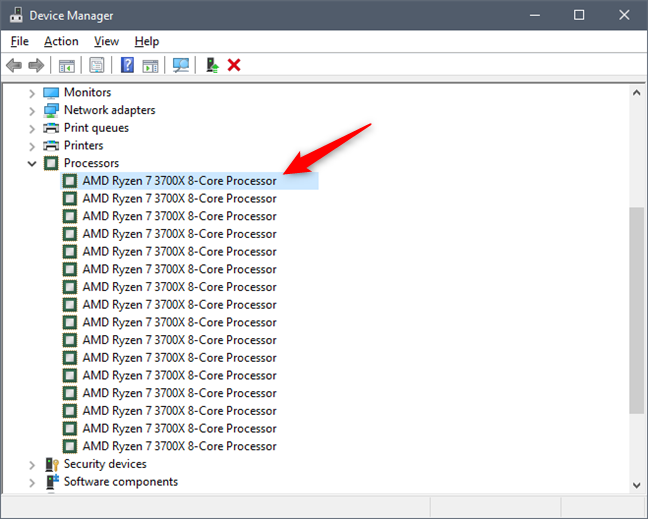This screenshot has height=519, width=648.
Task: Minimize the Device Manager window
Action: pos(535,15)
